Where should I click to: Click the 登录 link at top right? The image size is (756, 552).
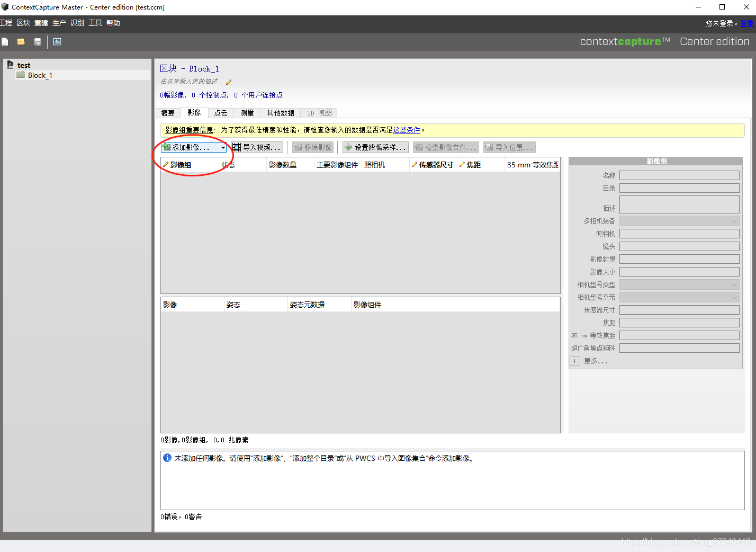point(746,23)
